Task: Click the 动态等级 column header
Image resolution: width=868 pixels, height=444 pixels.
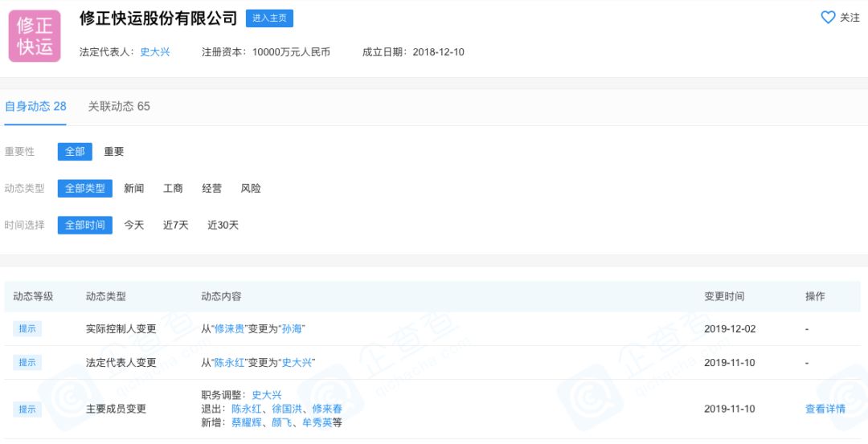Action: click(x=33, y=296)
